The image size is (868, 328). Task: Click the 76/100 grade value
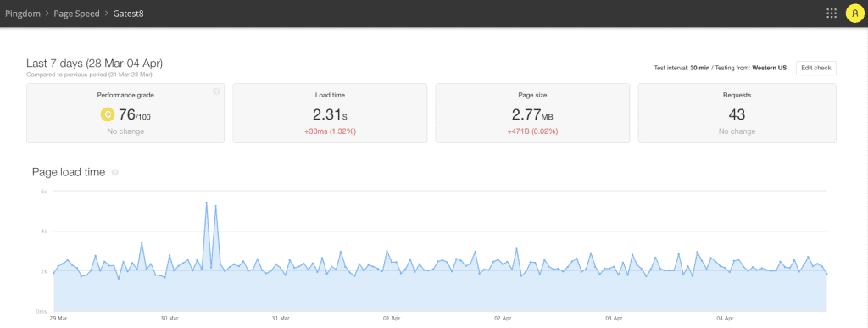click(135, 115)
